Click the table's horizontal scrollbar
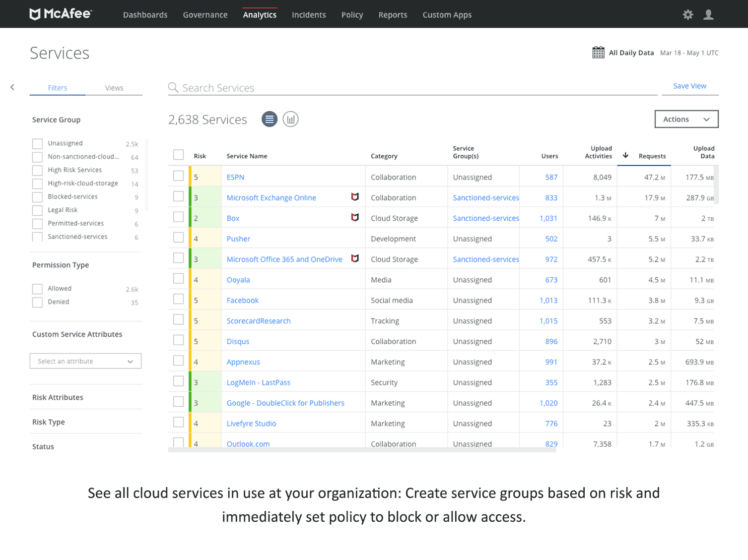This screenshot has height=560, width=748. [362, 450]
